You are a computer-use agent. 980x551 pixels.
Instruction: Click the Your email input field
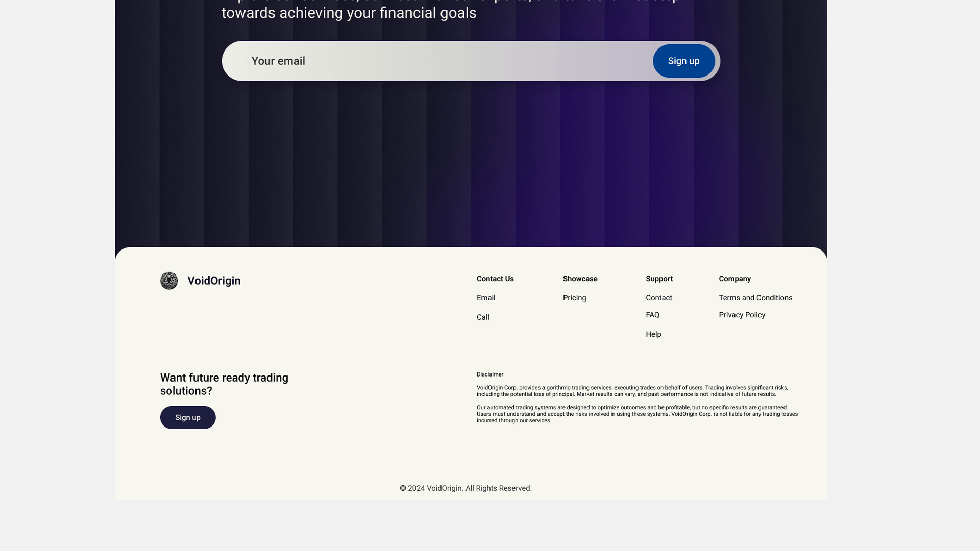(439, 61)
